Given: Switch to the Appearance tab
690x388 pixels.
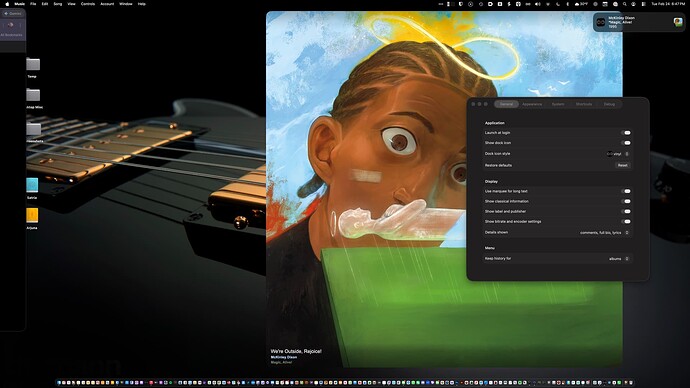Looking at the screenshot, I should point(532,104).
